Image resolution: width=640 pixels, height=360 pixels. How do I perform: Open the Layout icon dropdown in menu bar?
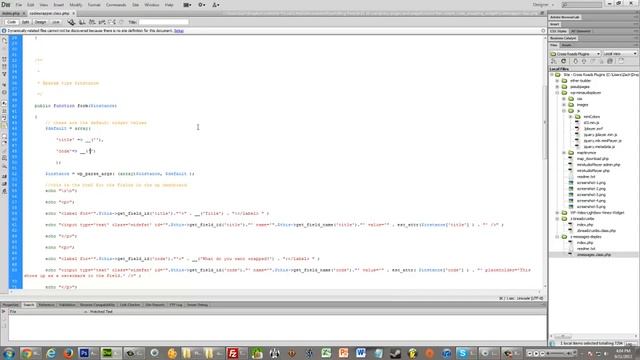click(187, 5)
